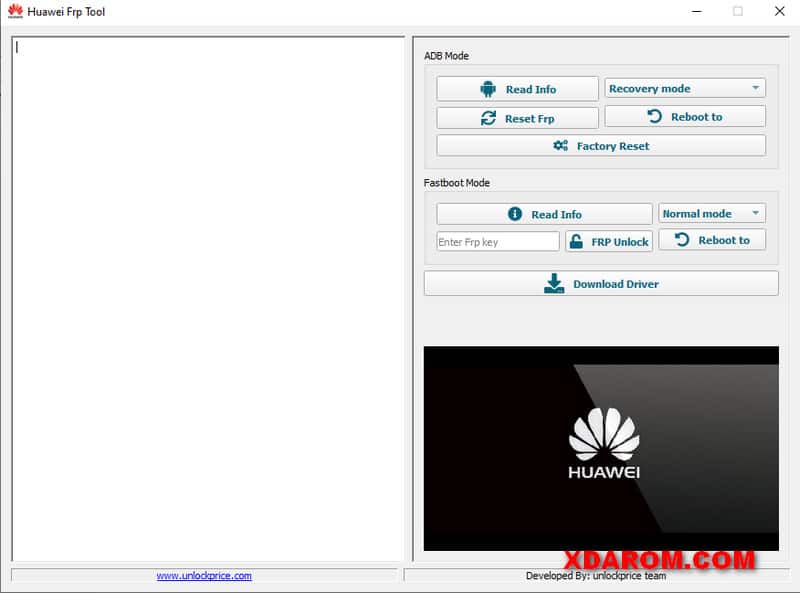Viewport: 800px width, 593px height.
Task: Start a Factory Reset
Action: 601,146
